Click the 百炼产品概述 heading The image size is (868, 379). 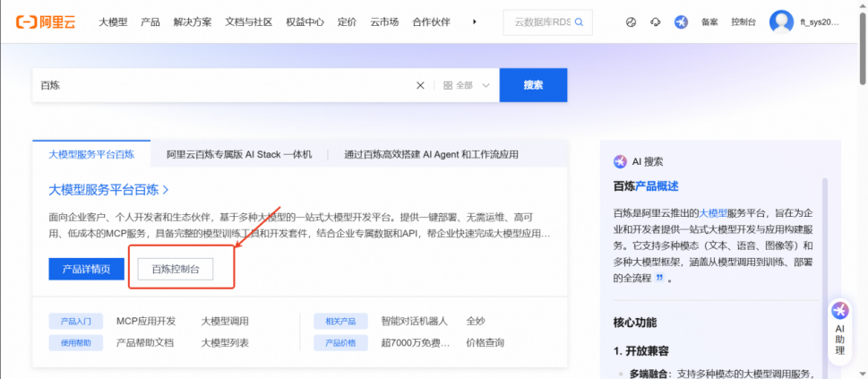pyautogui.click(x=646, y=186)
